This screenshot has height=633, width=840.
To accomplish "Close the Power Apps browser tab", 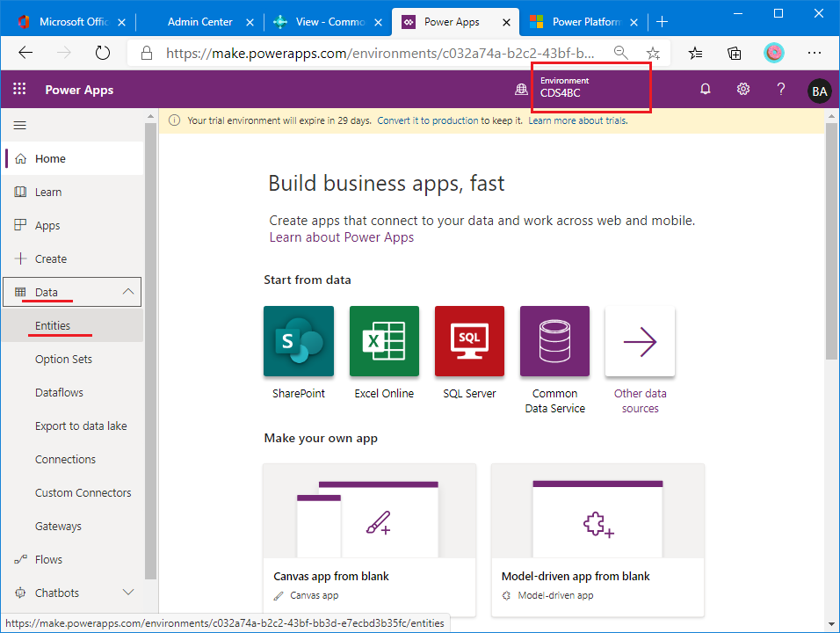I will [x=506, y=22].
